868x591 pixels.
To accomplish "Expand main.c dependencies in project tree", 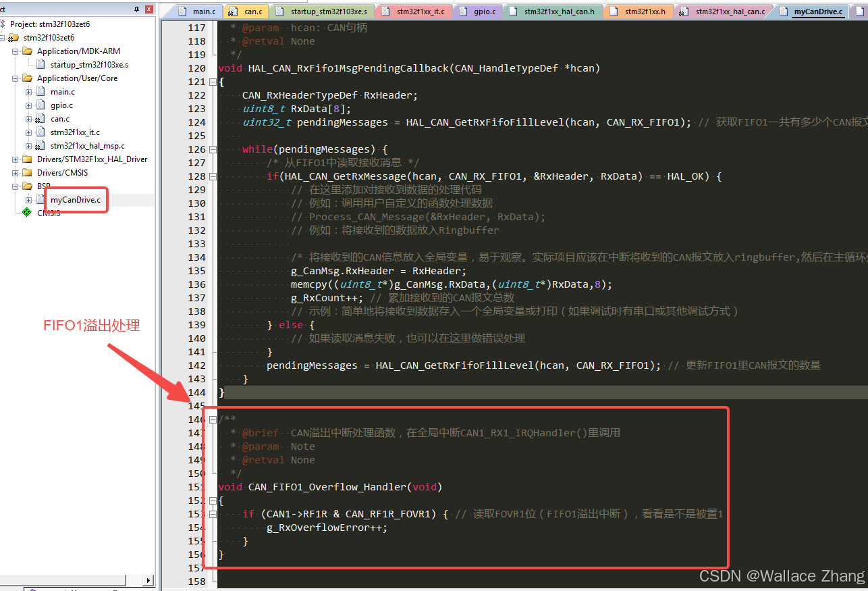I will coord(29,92).
